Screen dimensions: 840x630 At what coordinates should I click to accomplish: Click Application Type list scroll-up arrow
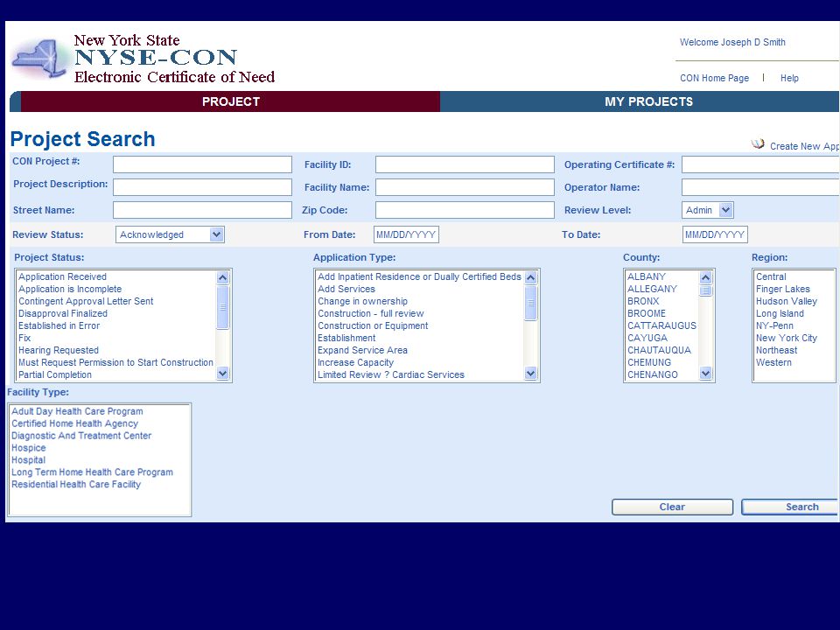531,277
